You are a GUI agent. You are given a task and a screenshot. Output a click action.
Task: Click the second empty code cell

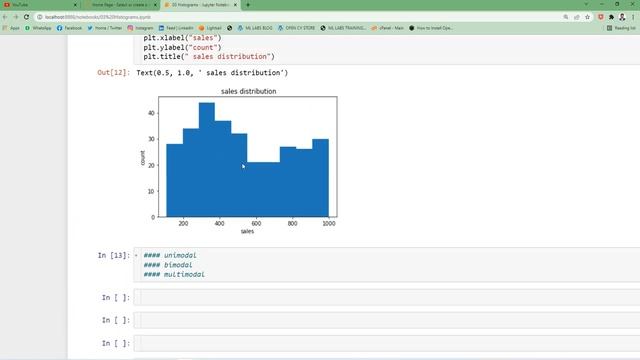click(x=387, y=320)
